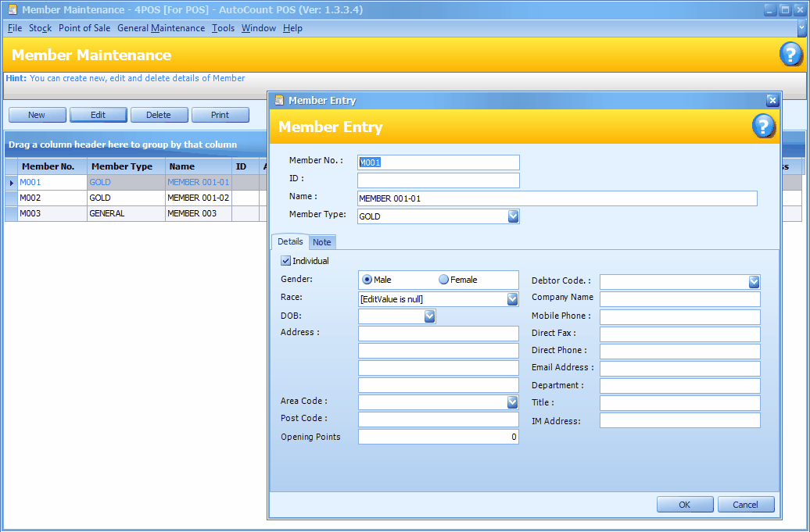Click the GENERAL member type cell

click(x=126, y=213)
